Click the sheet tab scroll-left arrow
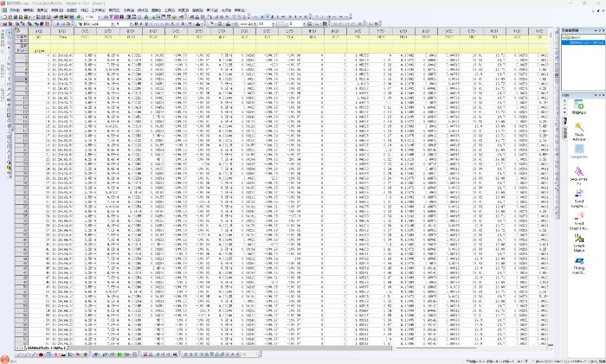 pos(17,348)
